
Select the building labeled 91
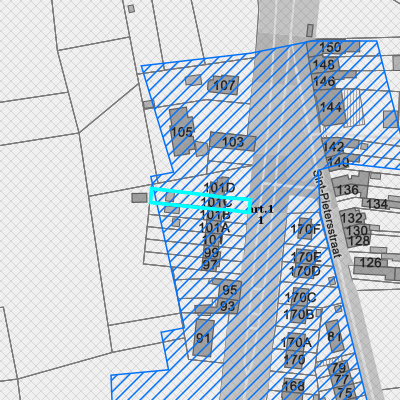tap(203, 338)
